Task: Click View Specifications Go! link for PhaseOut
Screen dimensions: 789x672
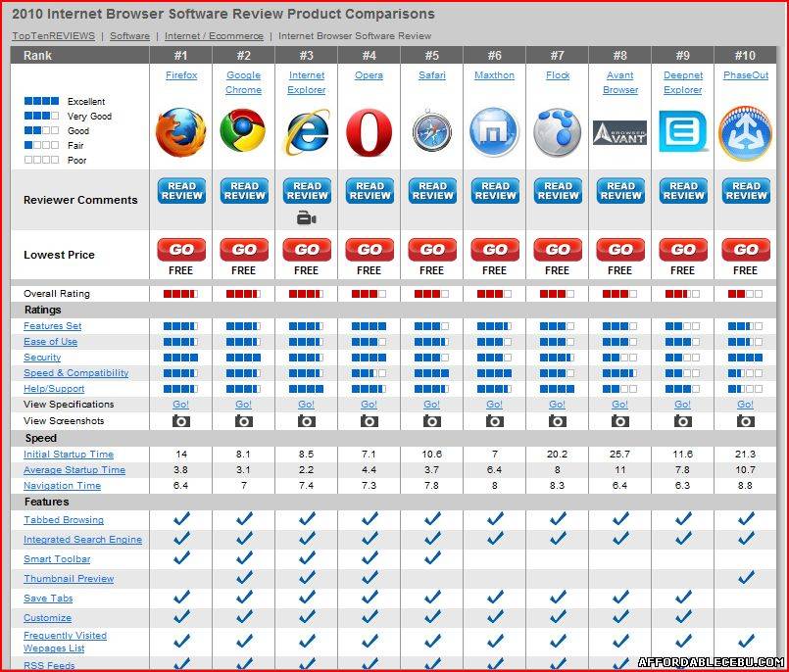Action: 745,405
